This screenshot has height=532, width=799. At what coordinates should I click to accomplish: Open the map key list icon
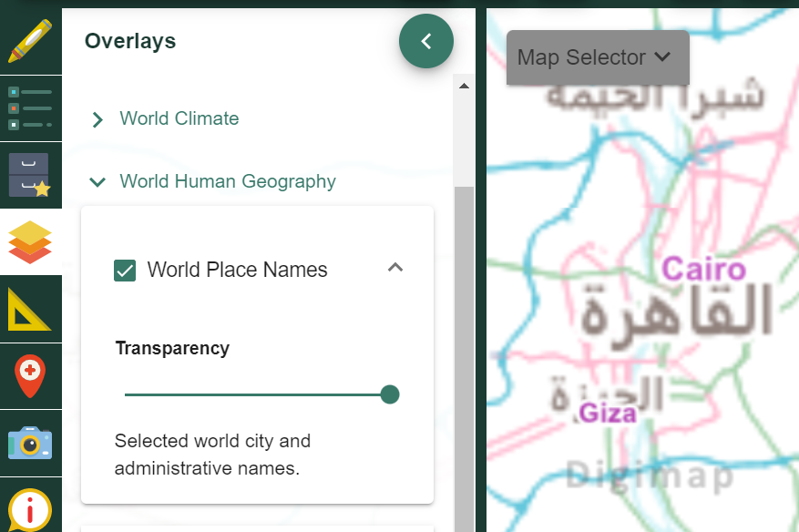click(x=30, y=108)
